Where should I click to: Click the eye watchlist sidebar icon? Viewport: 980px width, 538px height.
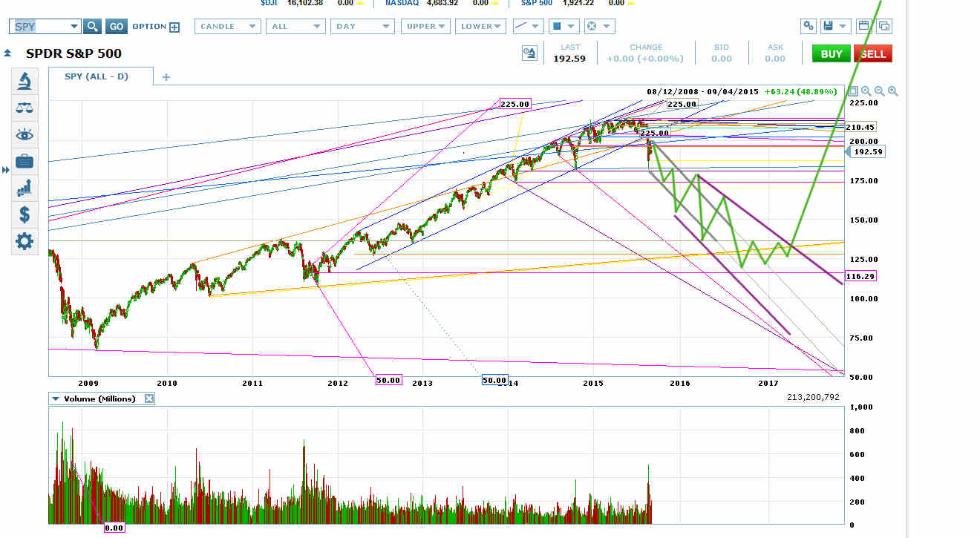tap(24, 134)
